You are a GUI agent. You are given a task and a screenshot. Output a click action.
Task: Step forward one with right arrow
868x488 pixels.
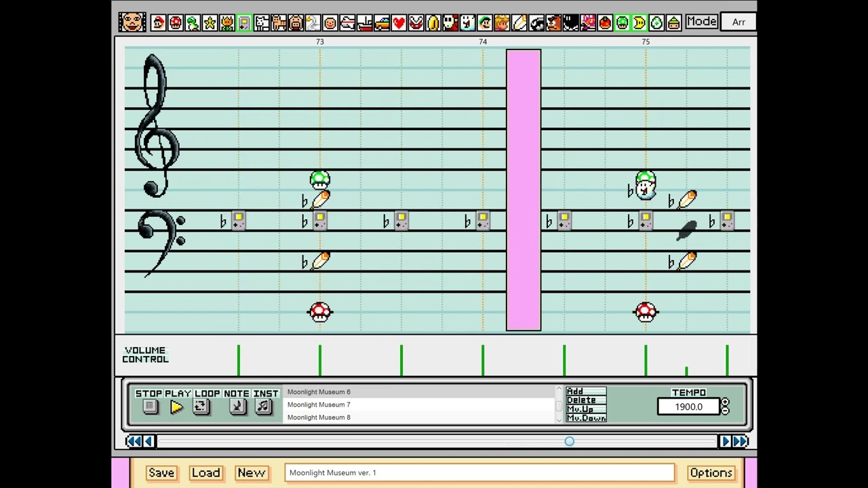tap(725, 441)
